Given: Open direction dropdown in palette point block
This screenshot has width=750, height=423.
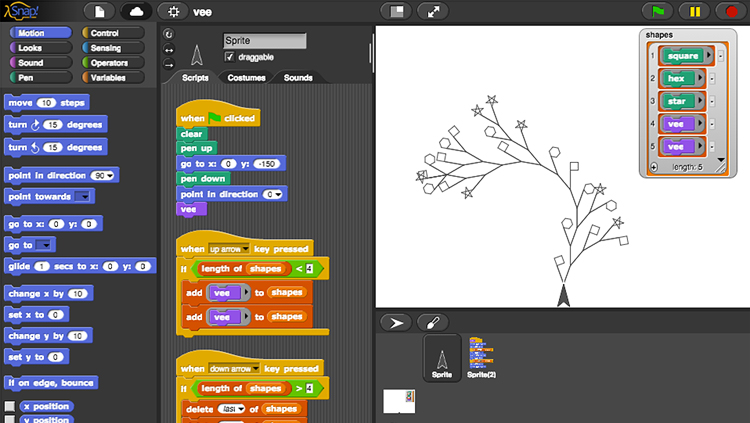Looking at the screenshot, I should 110,176.
